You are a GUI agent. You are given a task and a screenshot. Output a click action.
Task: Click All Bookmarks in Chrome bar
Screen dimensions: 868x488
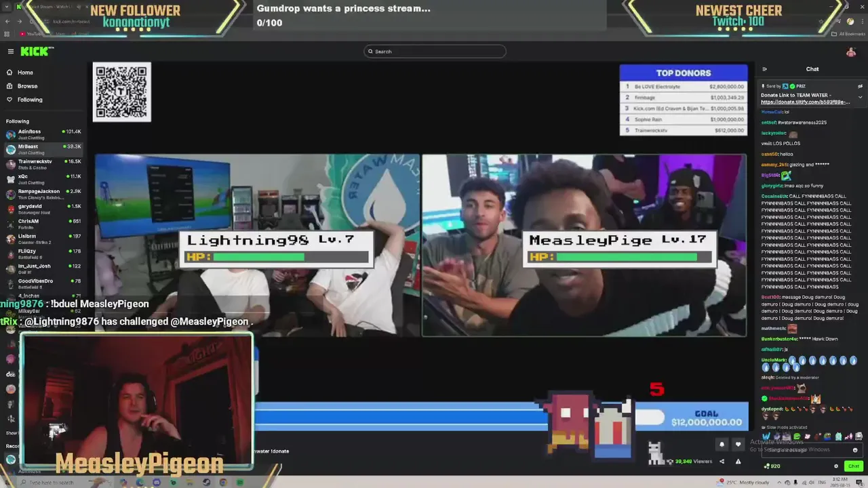(x=849, y=34)
